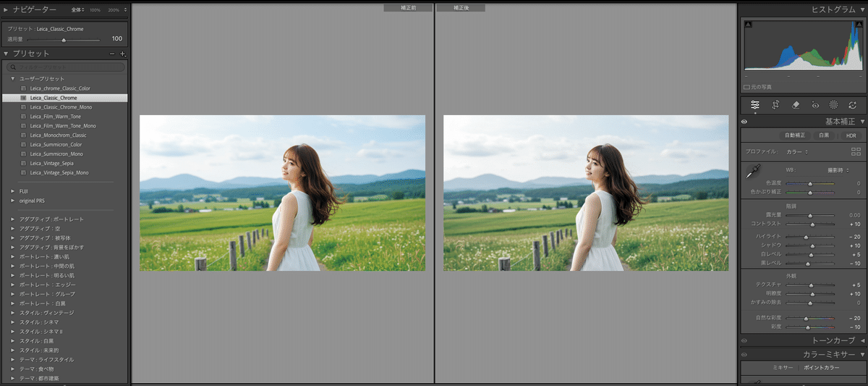Expand the FUJI preset group

(13, 191)
